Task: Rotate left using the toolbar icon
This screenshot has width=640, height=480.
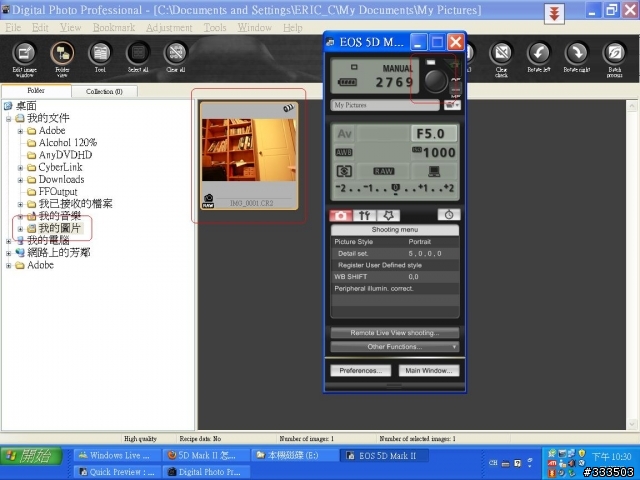Action: [539, 58]
